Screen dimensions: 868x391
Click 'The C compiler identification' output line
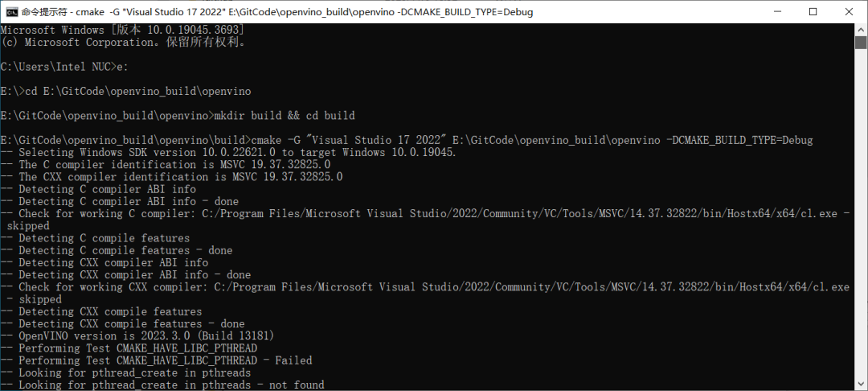click(165, 164)
